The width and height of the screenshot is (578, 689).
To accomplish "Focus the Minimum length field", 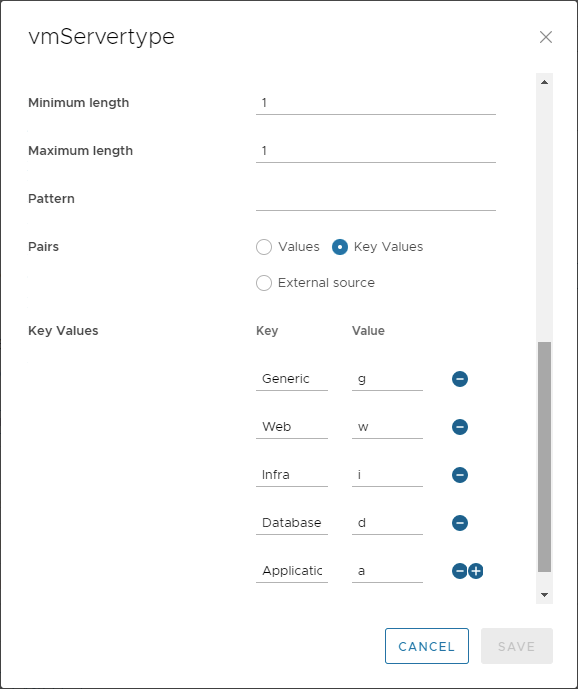I will click(376, 103).
